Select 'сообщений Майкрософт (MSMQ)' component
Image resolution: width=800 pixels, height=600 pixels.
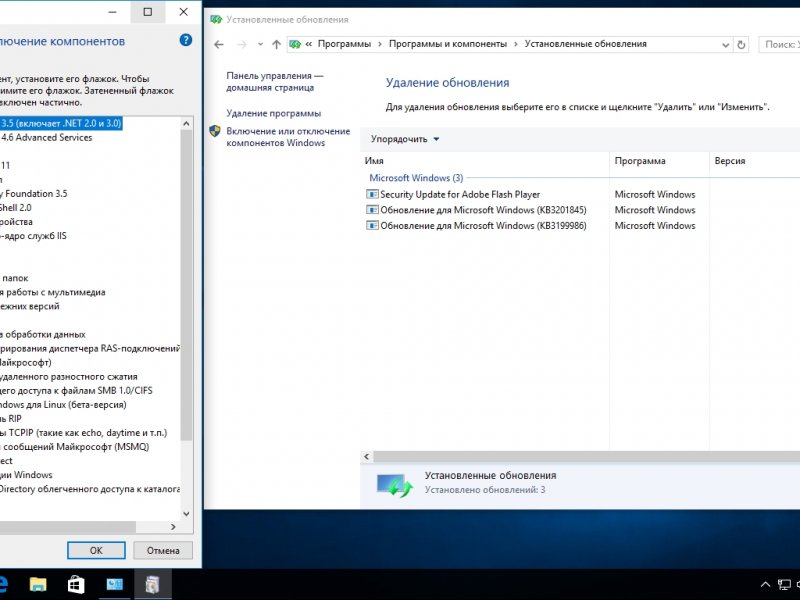point(74,446)
